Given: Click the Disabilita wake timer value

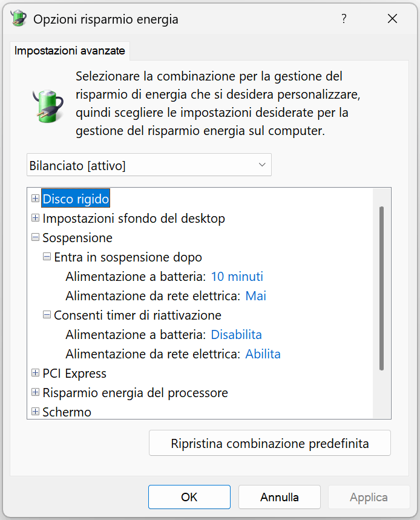Looking at the screenshot, I should pyautogui.click(x=236, y=335).
